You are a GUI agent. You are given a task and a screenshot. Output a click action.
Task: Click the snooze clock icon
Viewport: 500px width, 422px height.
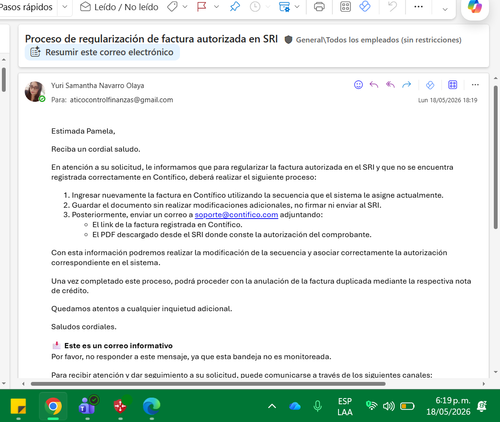pyautogui.click(x=255, y=7)
